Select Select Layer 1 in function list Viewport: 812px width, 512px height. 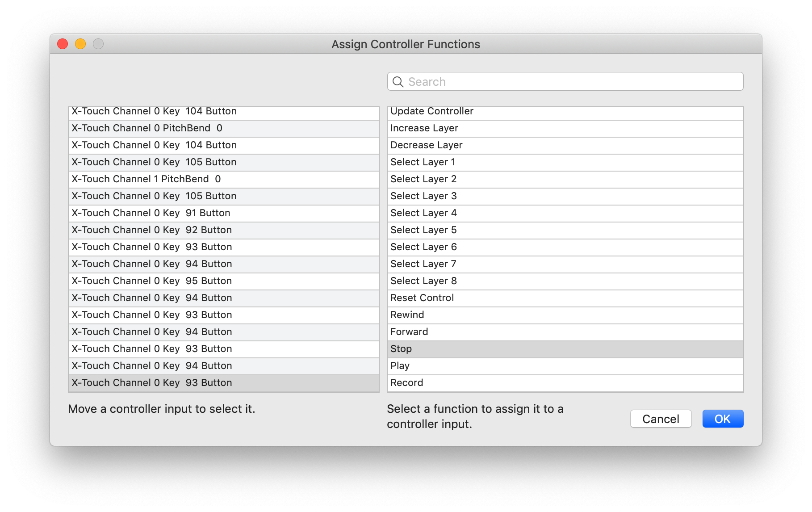[565, 162]
